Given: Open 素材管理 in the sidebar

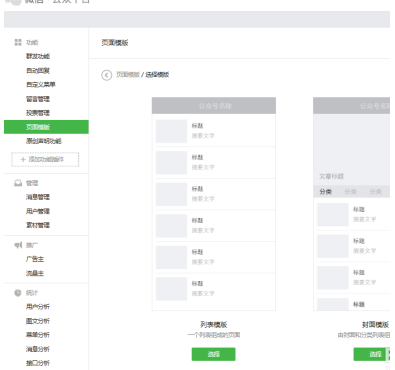Looking at the screenshot, I should 38,225.
